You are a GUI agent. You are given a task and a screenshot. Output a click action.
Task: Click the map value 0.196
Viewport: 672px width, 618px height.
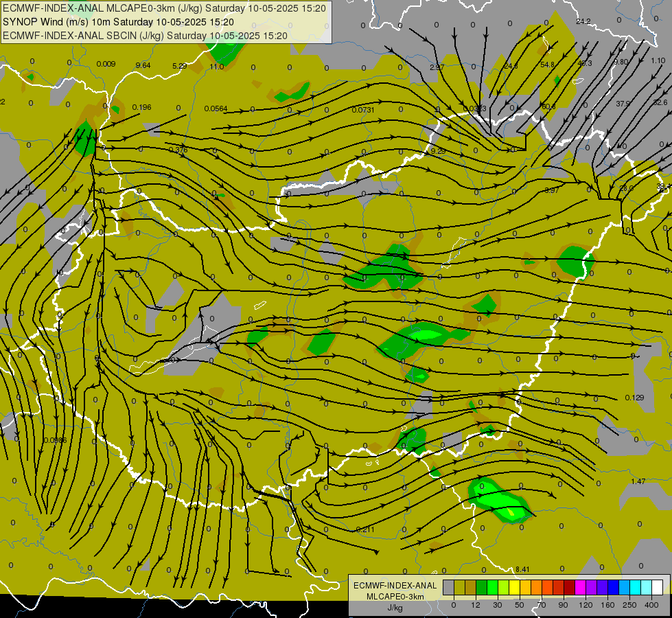coord(142,107)
